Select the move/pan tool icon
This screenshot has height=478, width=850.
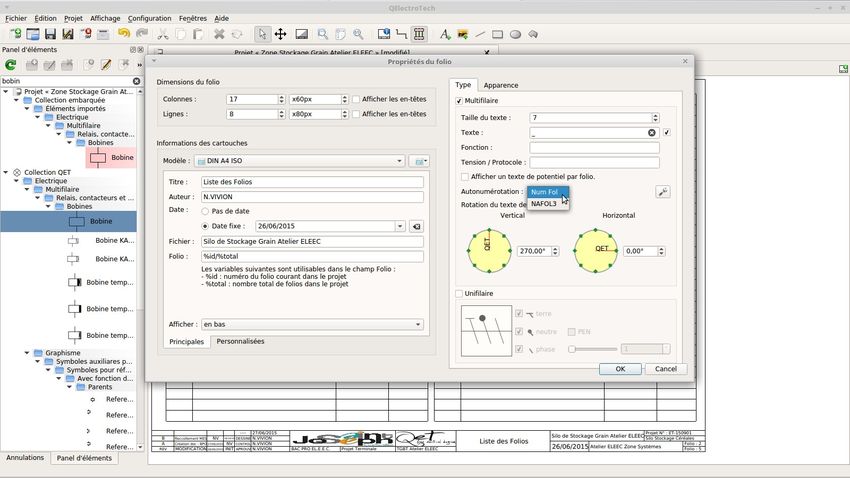tap(280, 34)
